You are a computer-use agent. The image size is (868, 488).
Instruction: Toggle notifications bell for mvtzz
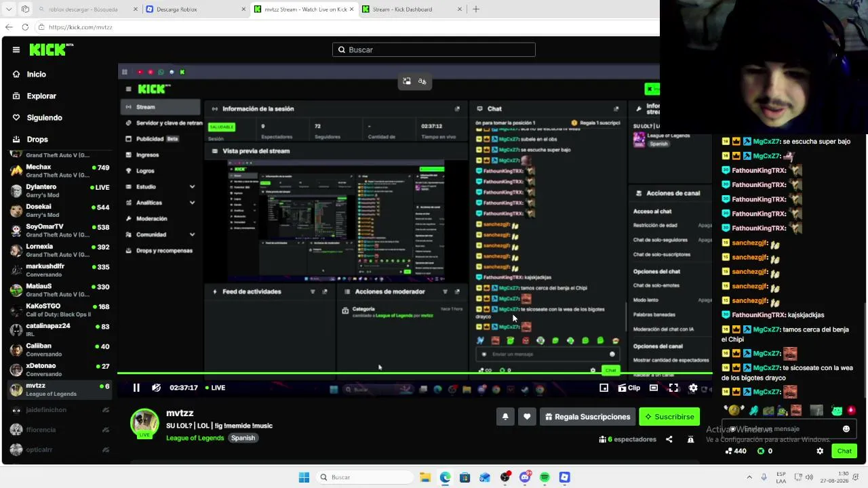click(x=505, y=417)
